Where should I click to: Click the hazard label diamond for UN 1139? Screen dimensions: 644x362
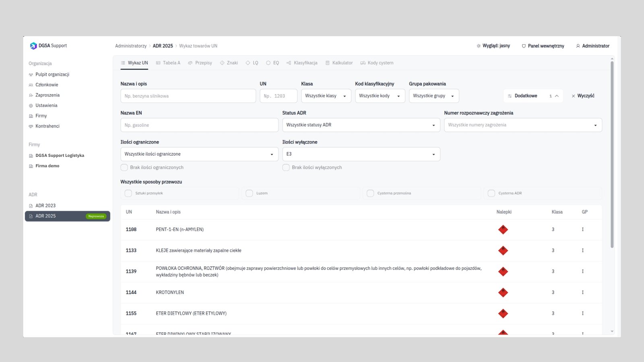503,271
